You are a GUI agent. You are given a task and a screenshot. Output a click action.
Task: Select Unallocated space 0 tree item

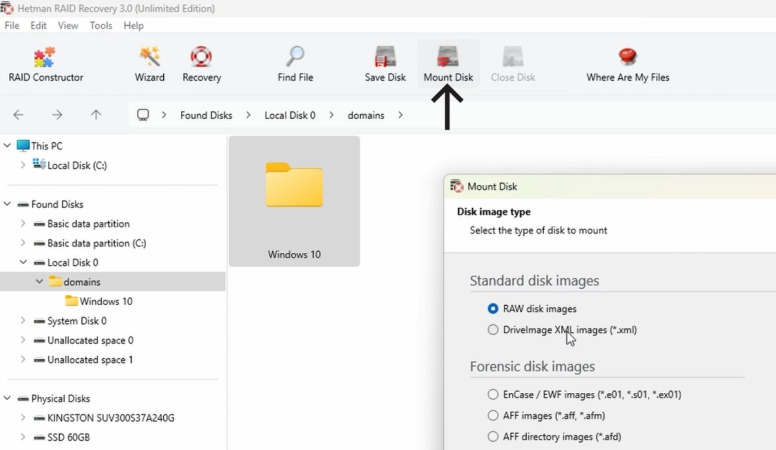coord(83,340)
